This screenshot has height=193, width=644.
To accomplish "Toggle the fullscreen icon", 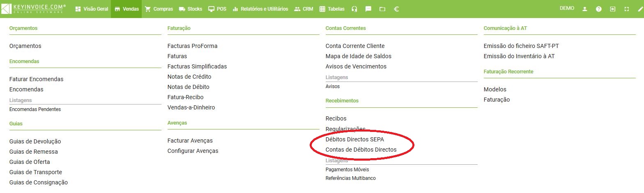I will pyautogui.click(x=627, y=9).
